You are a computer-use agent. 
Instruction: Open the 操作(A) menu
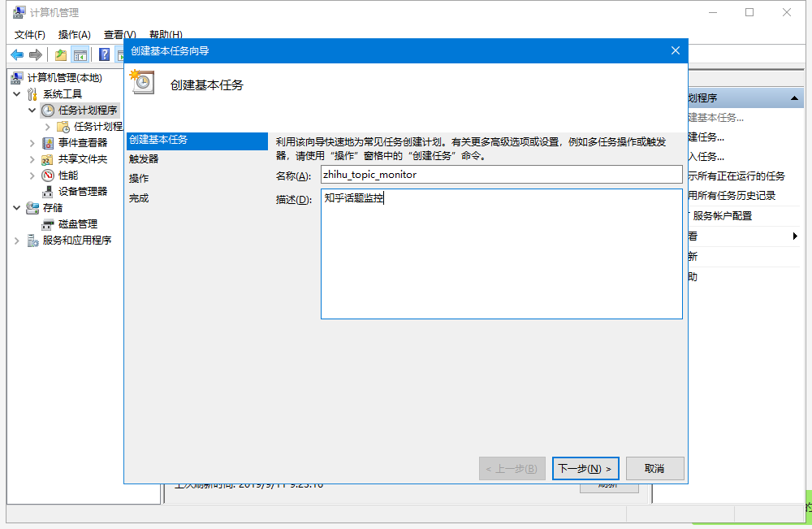tap(73, 34)
